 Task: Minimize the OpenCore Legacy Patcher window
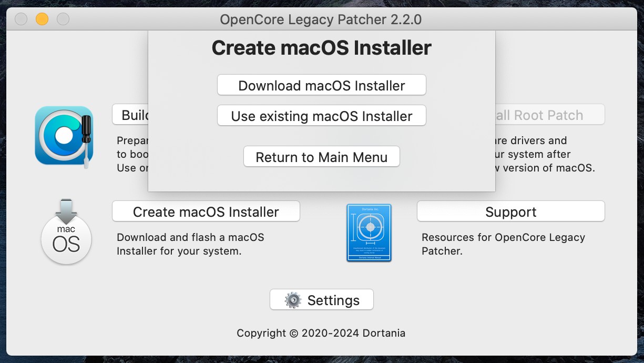42,19
